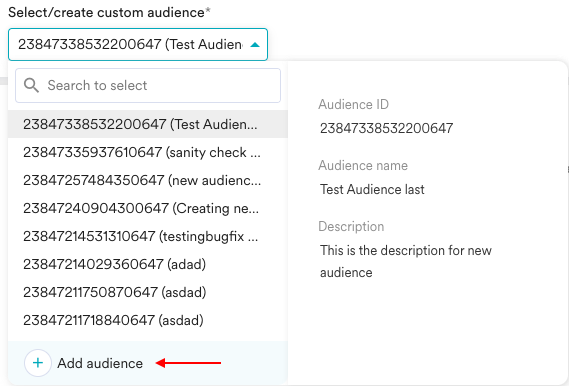The image size is (569, 386).
Task: Click the Description heading in details panel
Action: [x=351, y=226]
